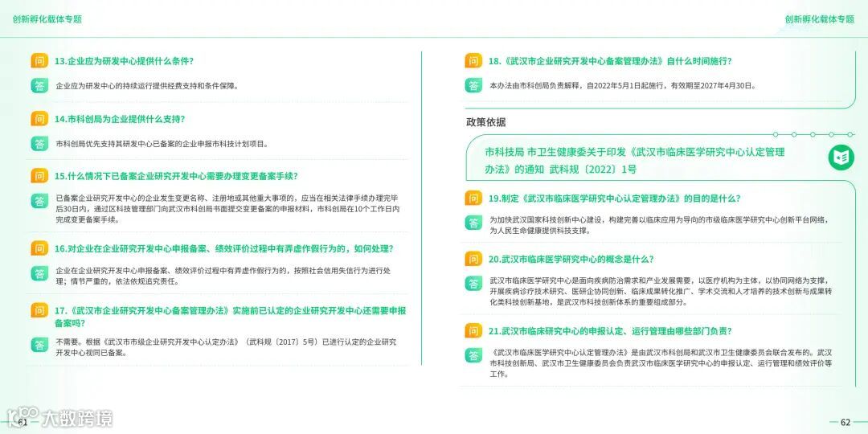Click the 问 icon beside question 20
The image size is (868, 434).
[x=473, y=259]
